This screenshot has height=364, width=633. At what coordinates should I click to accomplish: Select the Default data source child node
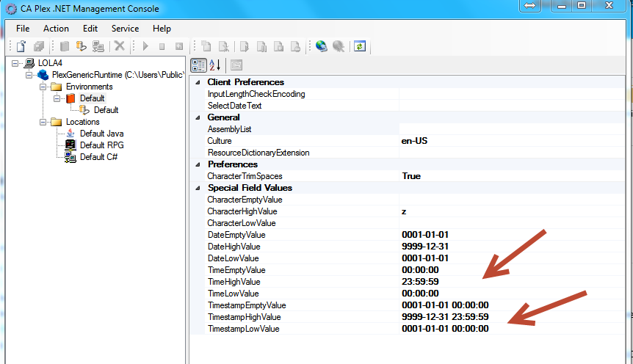(106, 110)
